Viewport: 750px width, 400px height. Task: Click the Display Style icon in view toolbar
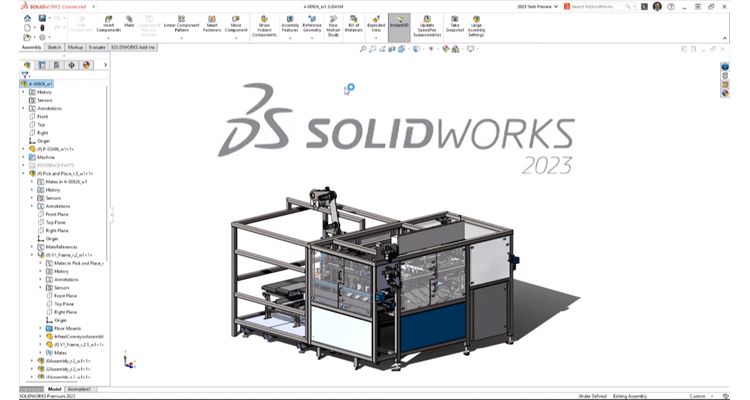click(416, 49)
